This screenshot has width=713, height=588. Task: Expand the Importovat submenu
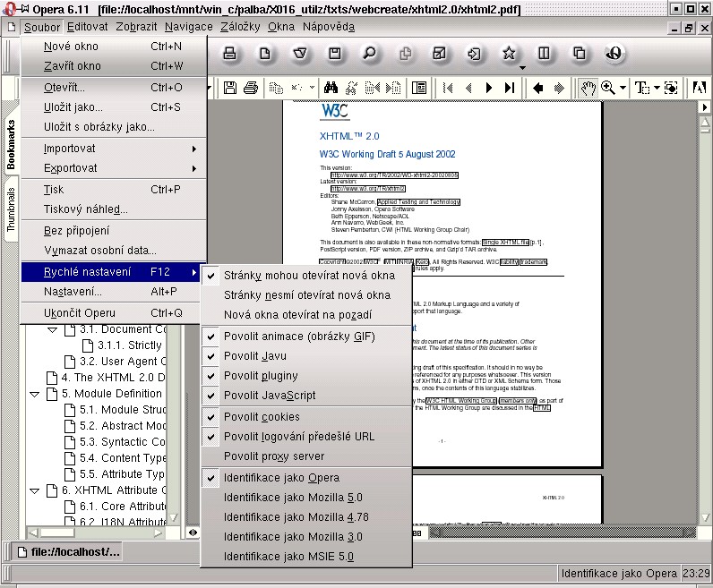click(x=114, y=149)
